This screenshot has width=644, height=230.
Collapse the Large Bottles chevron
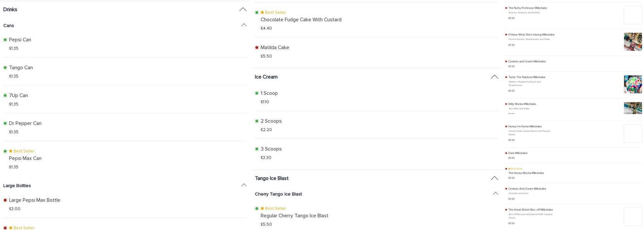click(x=244, y=185)
